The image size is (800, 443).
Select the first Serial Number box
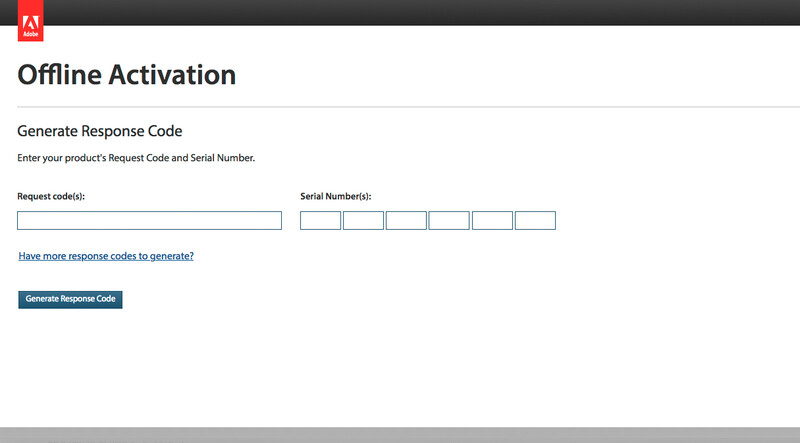click(320, 220)
